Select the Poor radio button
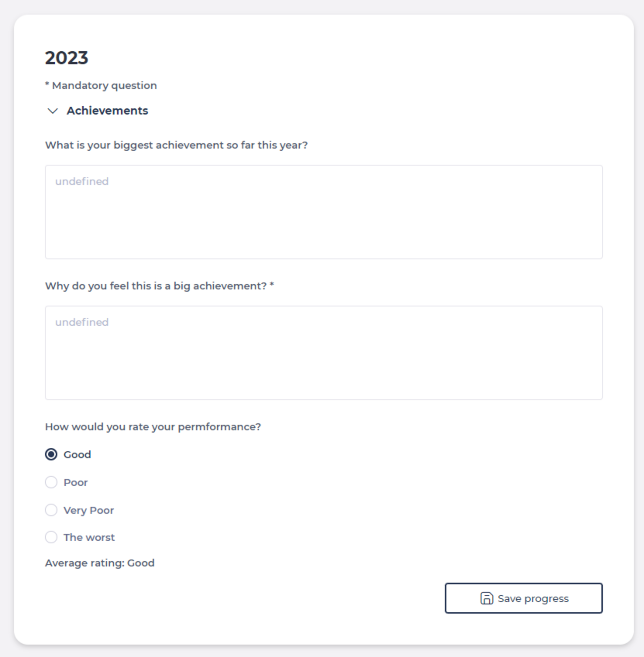 point(51,482)
